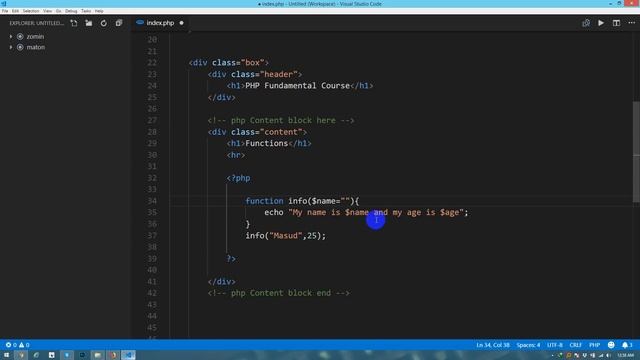Click the Store bag icon in the taskbar
640x360 pixels.
point(51,355)
